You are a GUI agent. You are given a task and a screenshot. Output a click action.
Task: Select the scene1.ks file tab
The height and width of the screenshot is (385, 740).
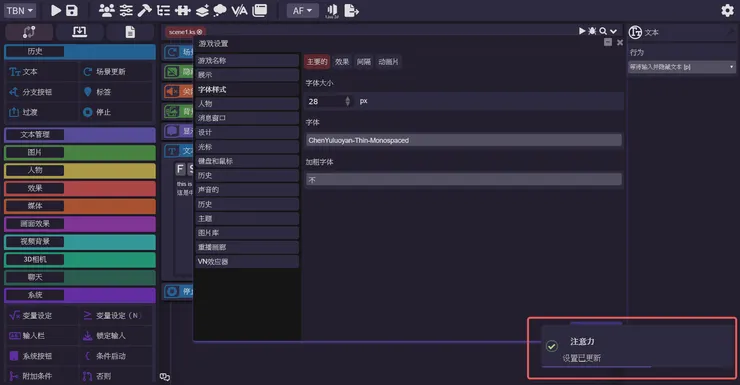click(185, 32)
